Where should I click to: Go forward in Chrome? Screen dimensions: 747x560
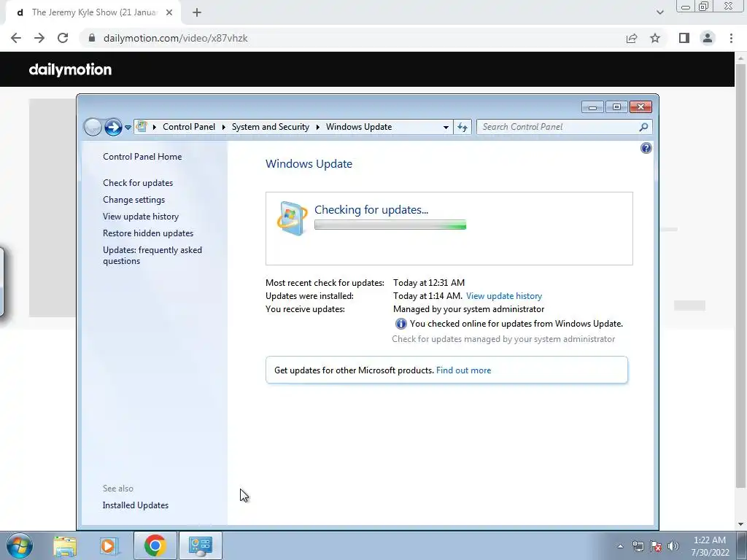tap(39, 38)
